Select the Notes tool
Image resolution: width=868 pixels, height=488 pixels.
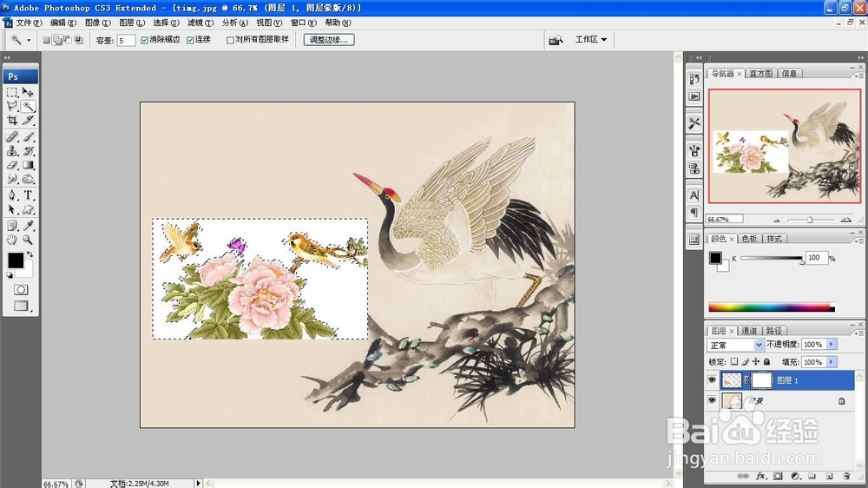(12, 226)
